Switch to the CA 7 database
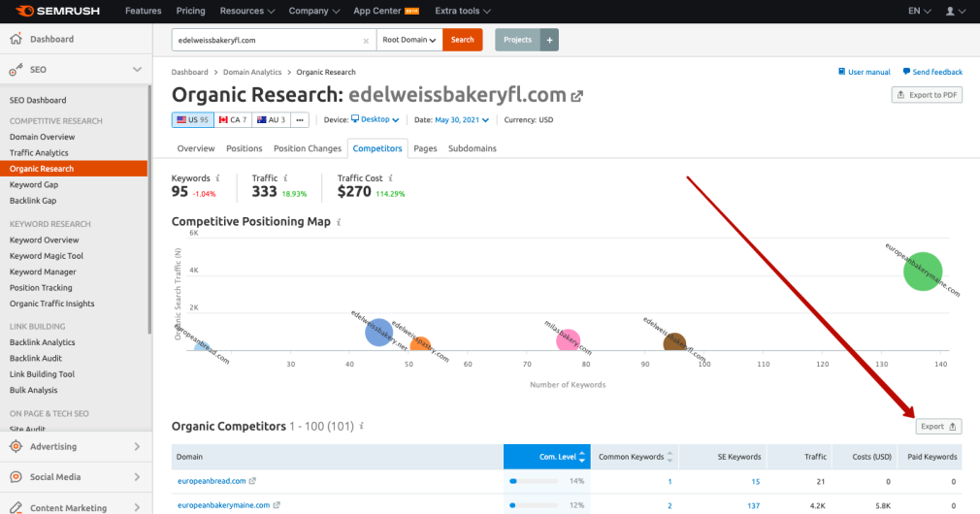Viewport: 980px width, 514px height. click(233, 119)
